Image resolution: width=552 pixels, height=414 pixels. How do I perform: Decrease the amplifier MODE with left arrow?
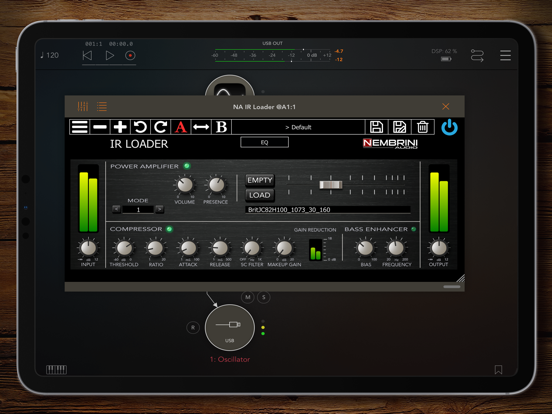pos(116,209)
